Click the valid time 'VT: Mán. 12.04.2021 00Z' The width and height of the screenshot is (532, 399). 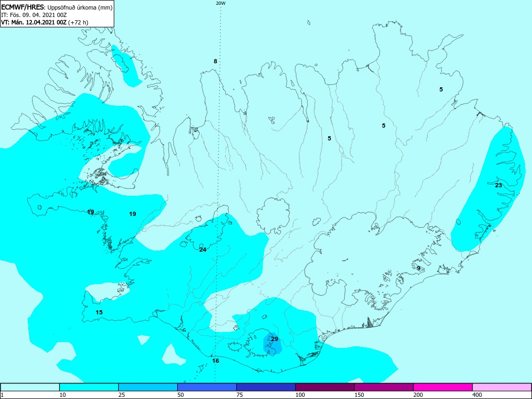pyautogui.click(x=34, y=22)
